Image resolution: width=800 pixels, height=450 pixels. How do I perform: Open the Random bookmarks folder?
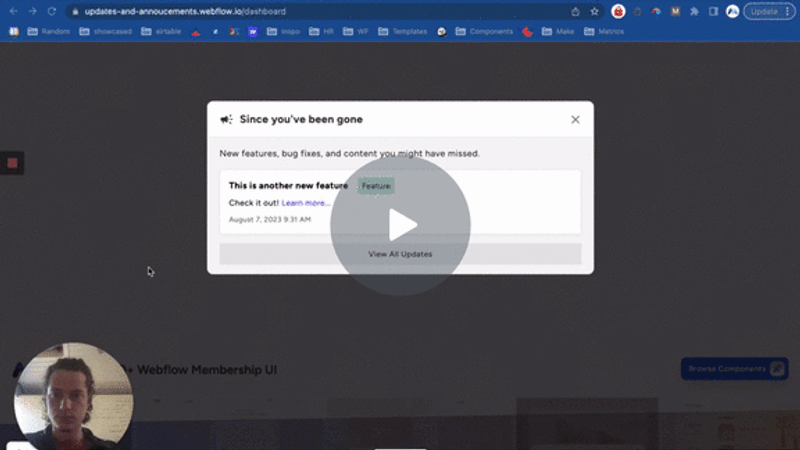click(x=48, y=32)
